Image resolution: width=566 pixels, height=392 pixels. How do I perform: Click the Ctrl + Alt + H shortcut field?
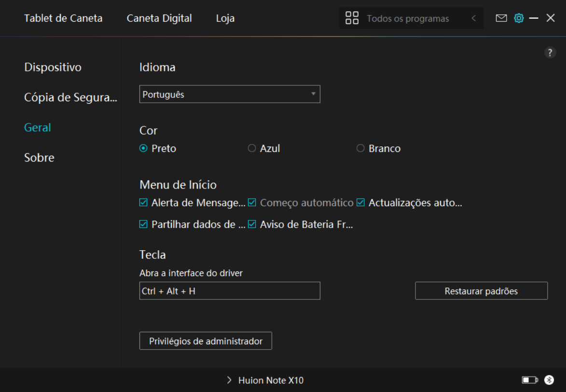point(230,291)
